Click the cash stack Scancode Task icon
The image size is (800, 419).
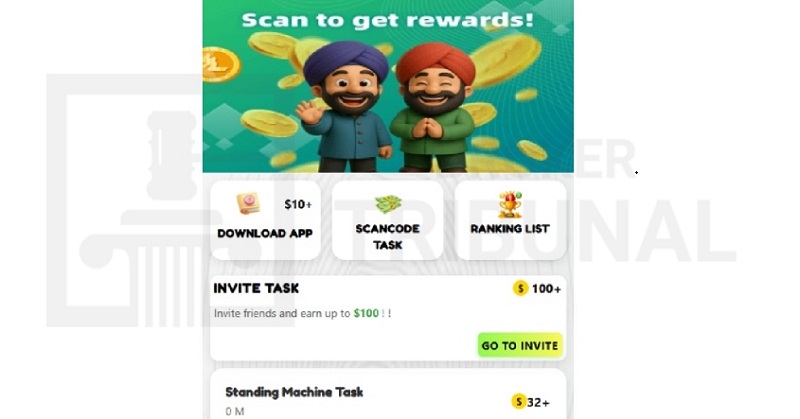(x=388, y=204)
